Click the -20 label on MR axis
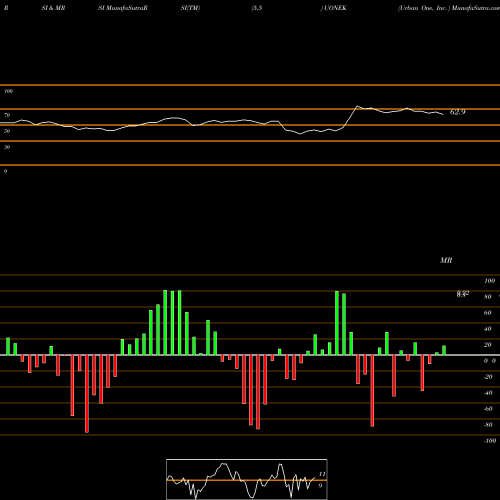The width and height of the screenshot is (500, 500). pos(488,377)
